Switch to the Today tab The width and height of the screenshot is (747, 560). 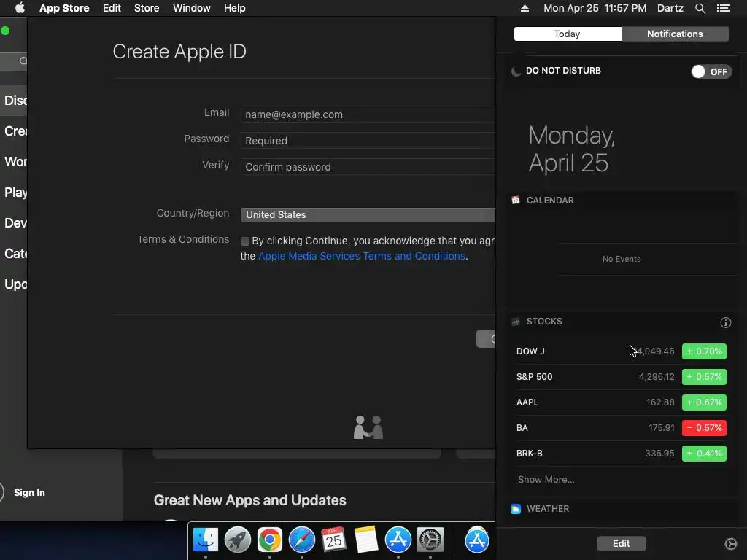click(x=568, y=34)
